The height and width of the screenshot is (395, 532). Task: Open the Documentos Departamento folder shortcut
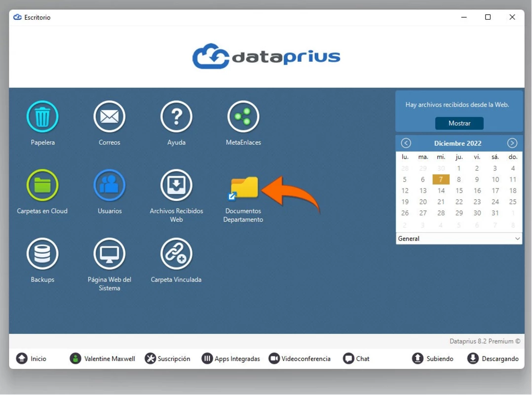pyautogui.click(x=243, y=188)
